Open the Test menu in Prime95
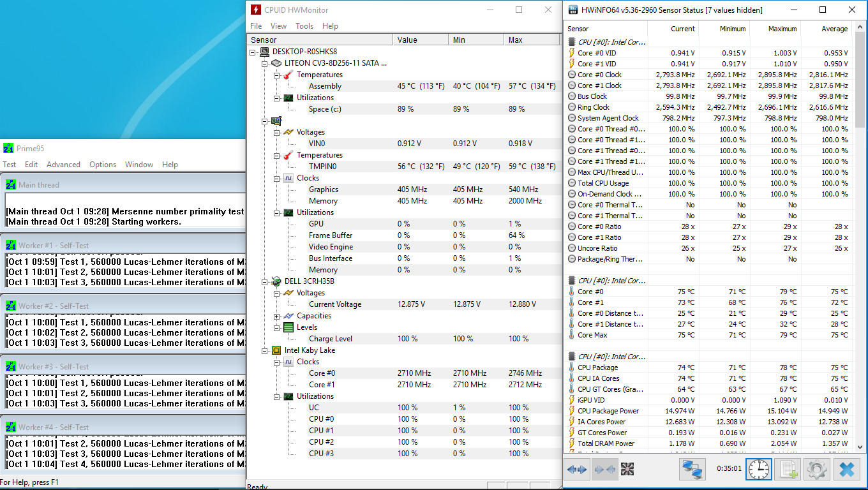Image resolution: width=868 pixels, height=490 pixels. [10, 165]
